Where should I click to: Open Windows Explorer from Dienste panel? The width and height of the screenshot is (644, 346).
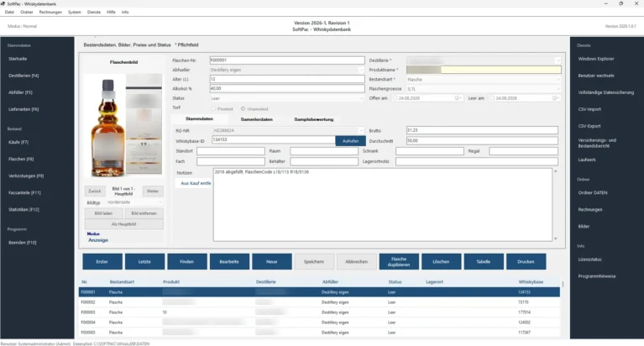coord(596,59)
